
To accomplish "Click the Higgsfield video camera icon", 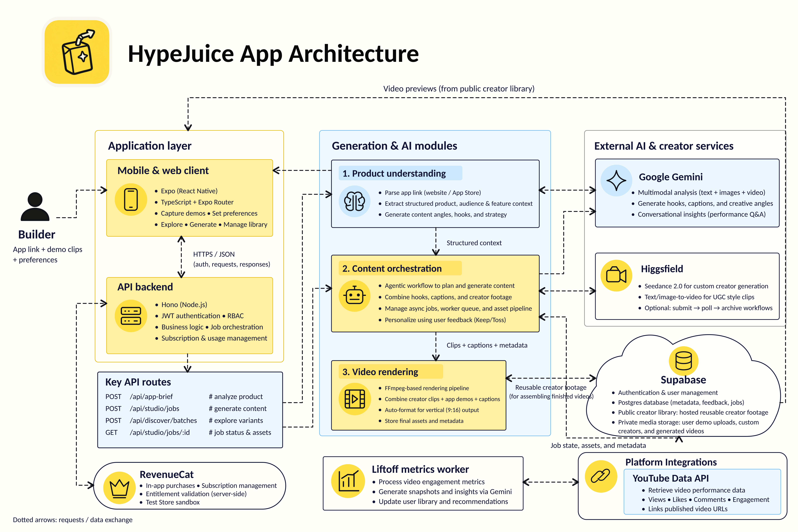I will tap(616, 275).
